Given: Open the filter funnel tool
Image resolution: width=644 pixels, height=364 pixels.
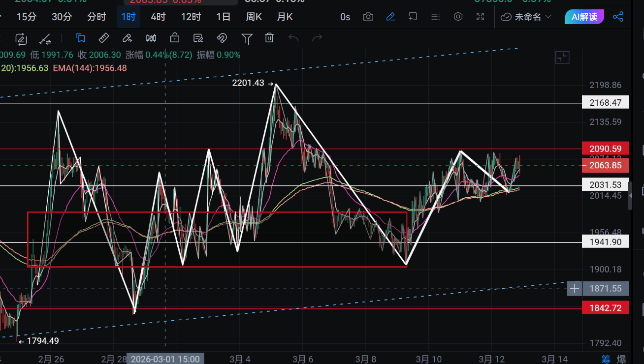Looking at the screenshot, I should [x=247, y=38].
